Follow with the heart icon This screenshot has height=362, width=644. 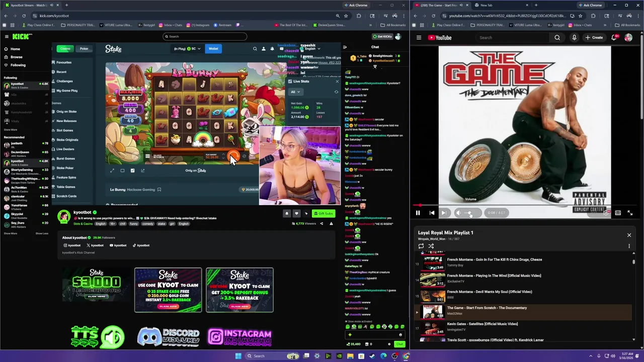[296, 213]
